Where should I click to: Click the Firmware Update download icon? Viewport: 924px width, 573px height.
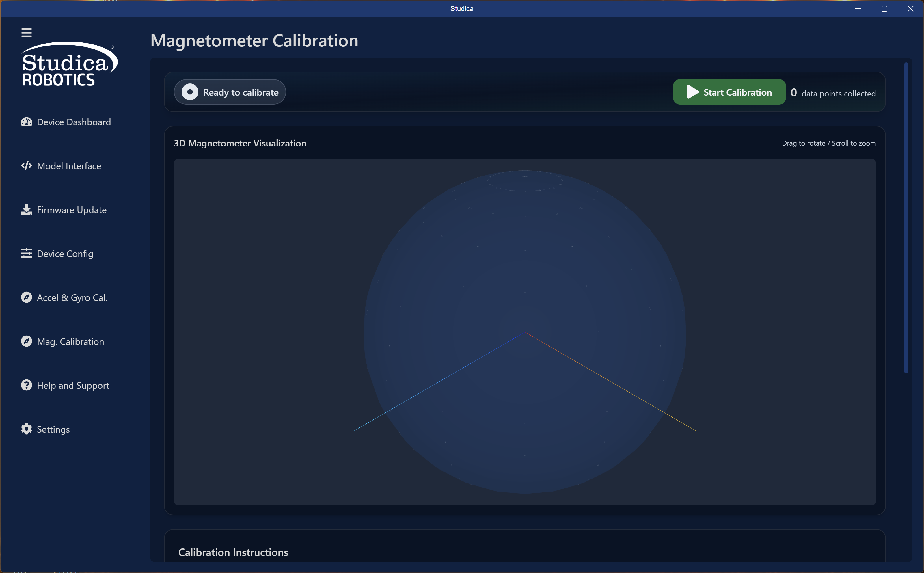pos(26,210)
